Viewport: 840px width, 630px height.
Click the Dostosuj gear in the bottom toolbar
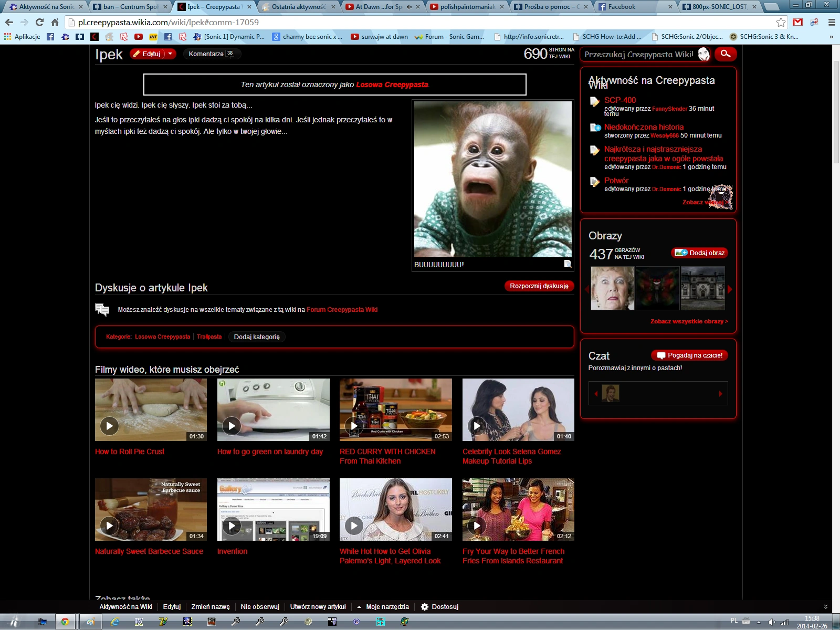pyautogui.click(x=425, y=607)
